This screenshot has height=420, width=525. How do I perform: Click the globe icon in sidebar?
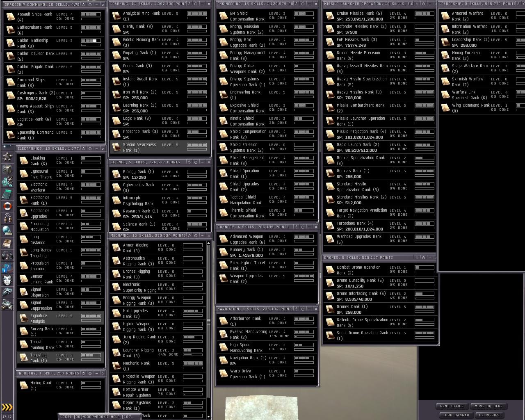click(x=7, y=231)
